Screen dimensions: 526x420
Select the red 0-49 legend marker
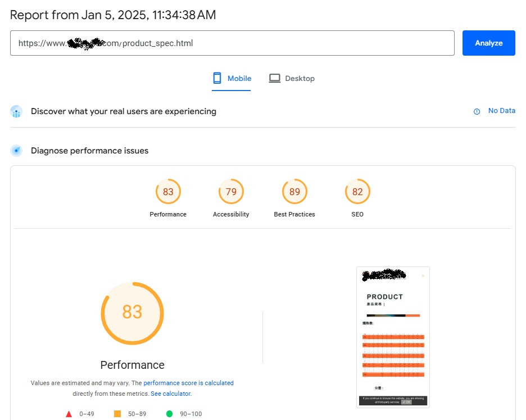[69, 414]
